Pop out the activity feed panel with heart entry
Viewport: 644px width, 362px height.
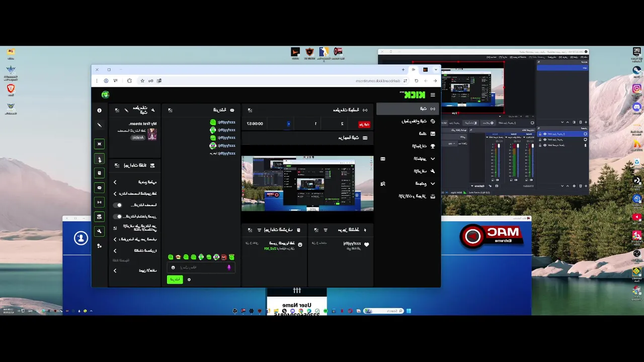point(316,230)
